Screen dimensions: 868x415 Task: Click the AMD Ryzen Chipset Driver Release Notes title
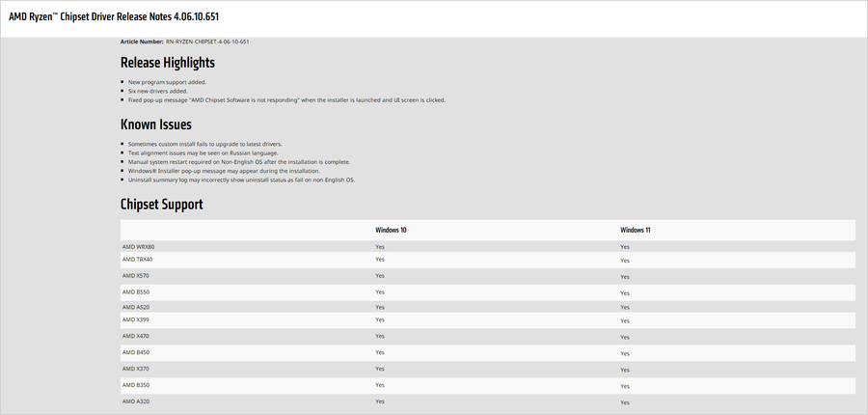(x=130, y=18)
